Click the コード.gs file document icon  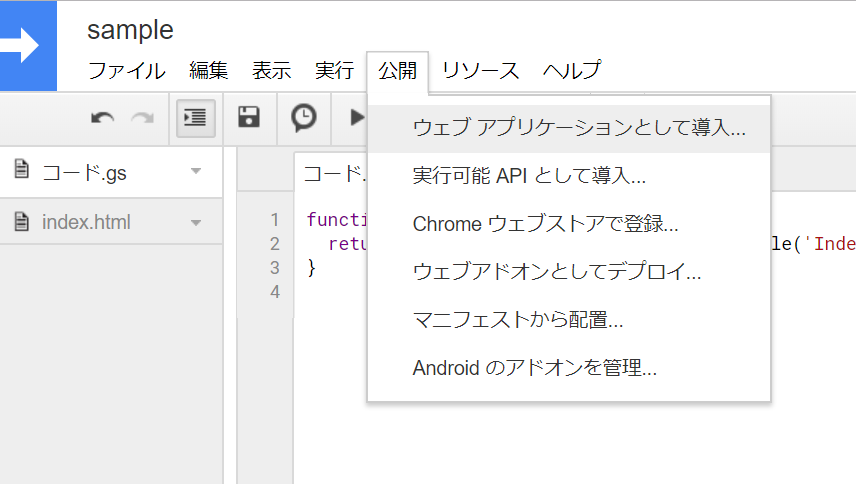[x=21, y=169]
